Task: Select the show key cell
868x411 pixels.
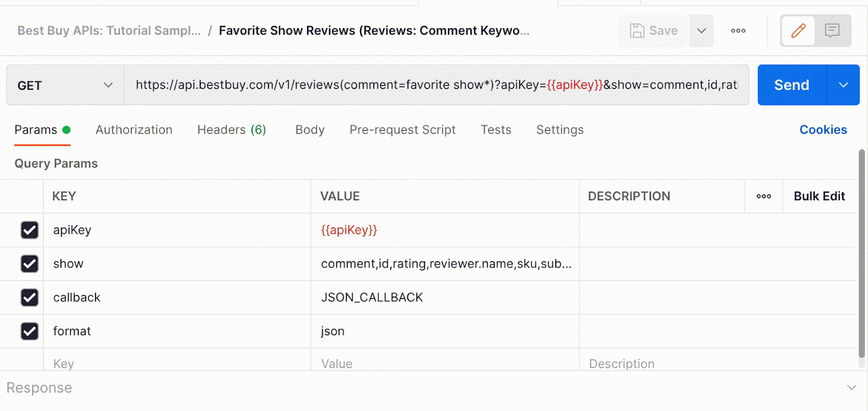Action: coord(177,264)
